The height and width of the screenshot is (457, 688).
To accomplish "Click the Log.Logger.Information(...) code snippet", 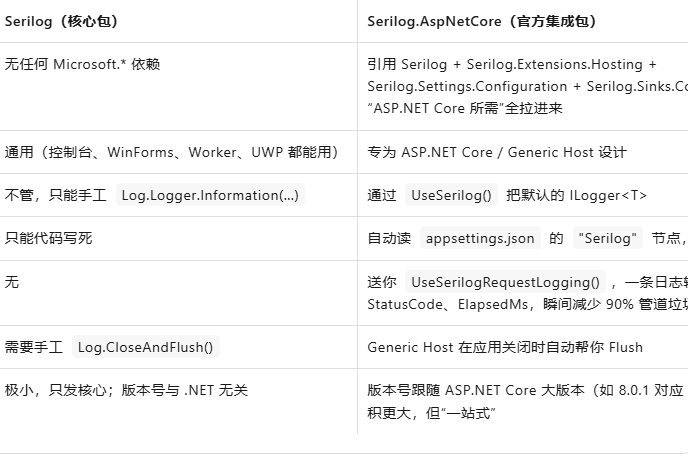I will coord(209,195).
